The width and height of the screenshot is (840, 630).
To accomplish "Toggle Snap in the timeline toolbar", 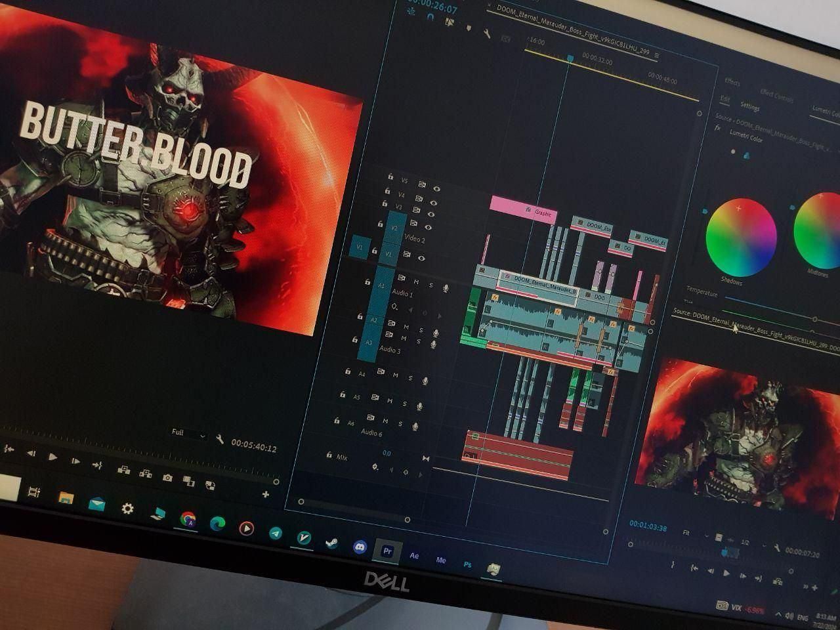I will click(430, 18).
